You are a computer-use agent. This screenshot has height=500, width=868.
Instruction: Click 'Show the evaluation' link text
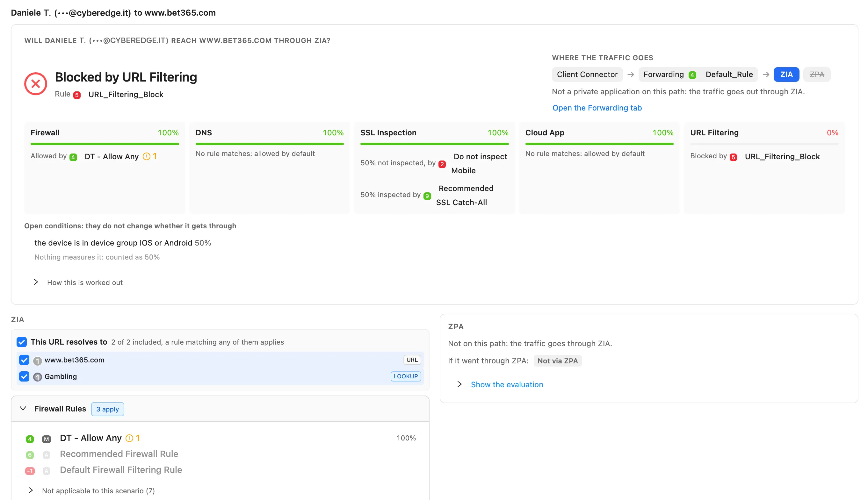(507, 385)
